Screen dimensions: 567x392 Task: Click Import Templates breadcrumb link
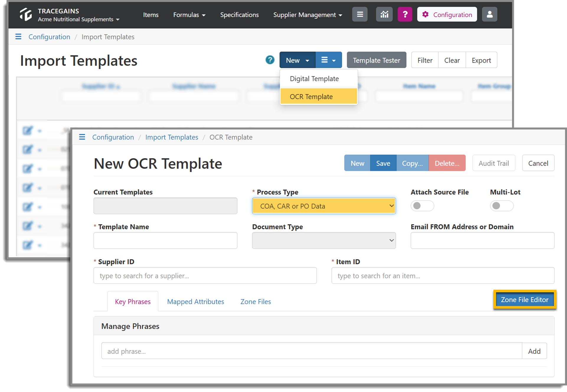pyautogui.click(x=171, y=137)
